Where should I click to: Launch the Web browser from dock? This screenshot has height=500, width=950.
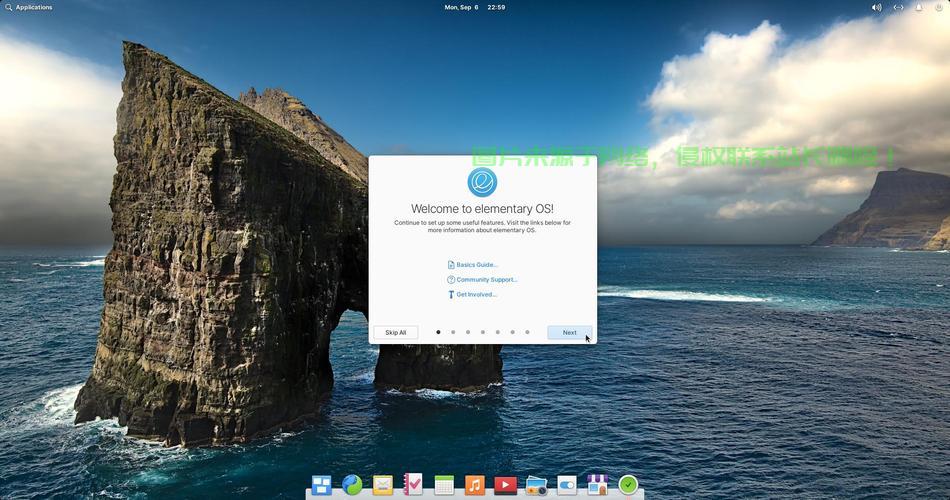pyautogui.click(x=352, y=485)
